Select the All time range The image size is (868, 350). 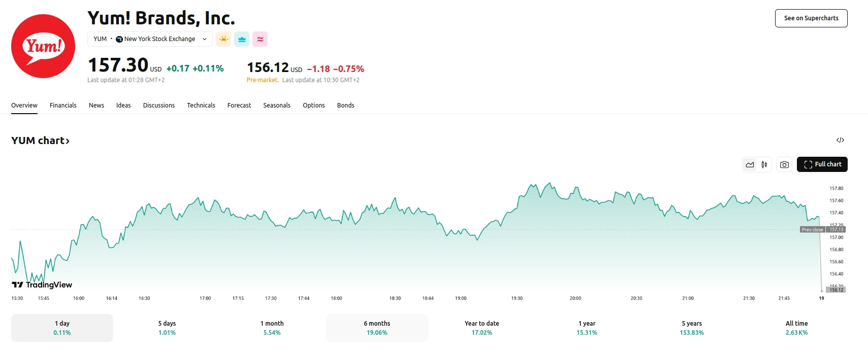[797, 328]
